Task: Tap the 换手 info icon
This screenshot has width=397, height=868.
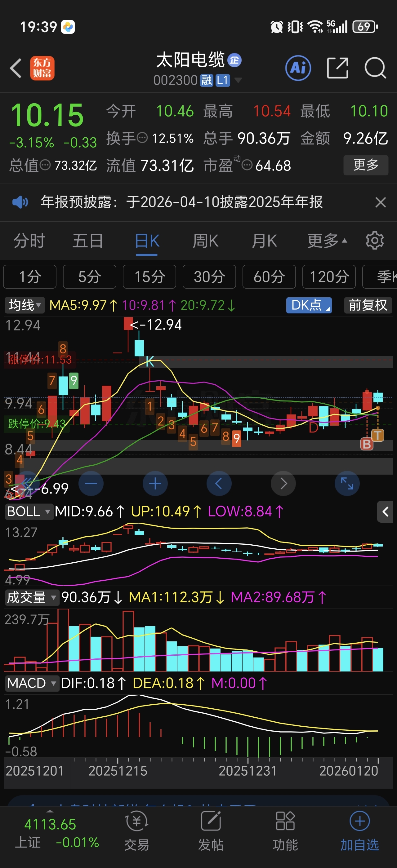Action: [x=143, y=138]
